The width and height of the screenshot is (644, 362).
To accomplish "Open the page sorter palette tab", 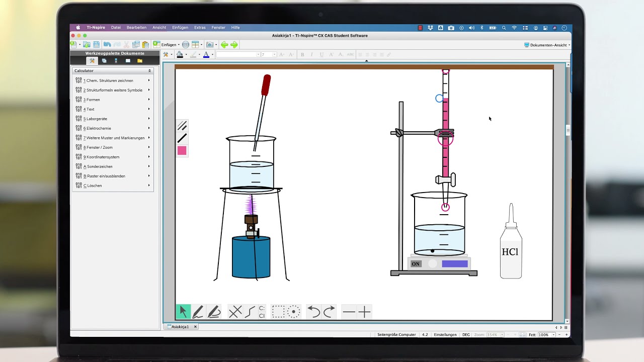I will pyautogui.click(x=104, y=61).
